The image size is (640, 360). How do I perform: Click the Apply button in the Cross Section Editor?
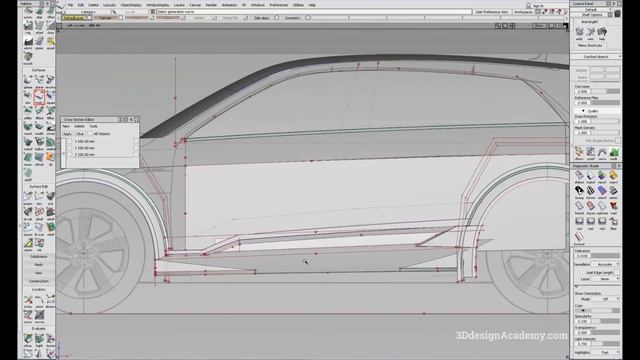(67, 134)
